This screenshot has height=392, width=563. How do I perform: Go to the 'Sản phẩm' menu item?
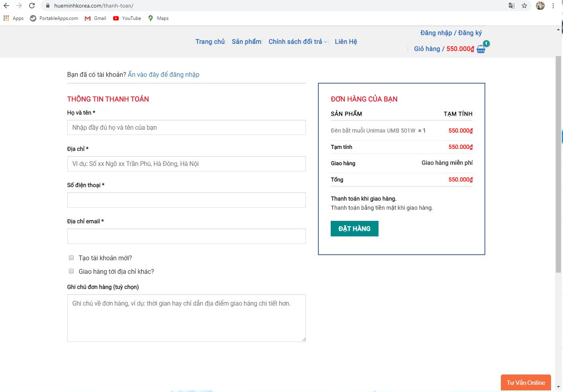point(246,42)
